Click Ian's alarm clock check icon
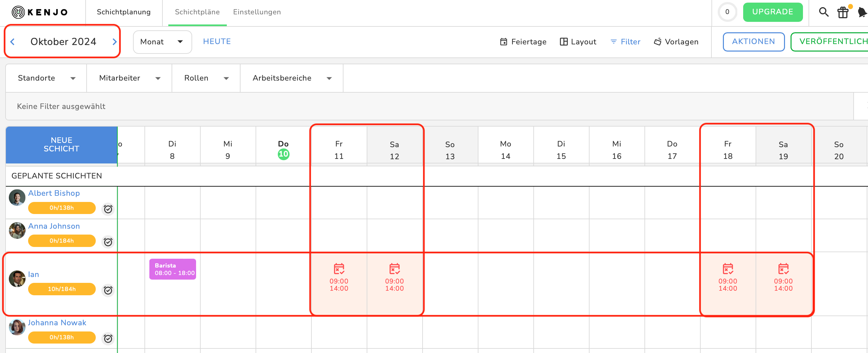This screenshot has width=868, height=353. (108, 290)
